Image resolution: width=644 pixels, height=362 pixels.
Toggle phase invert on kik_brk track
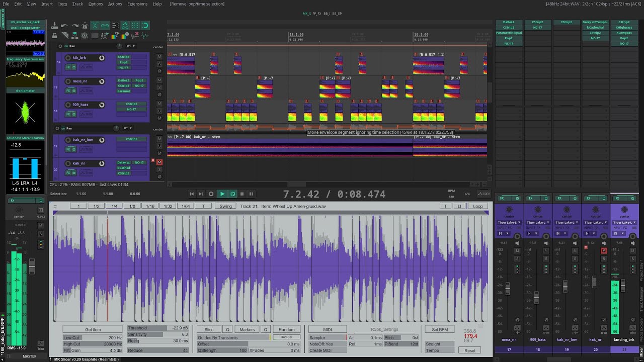(159, 71)
